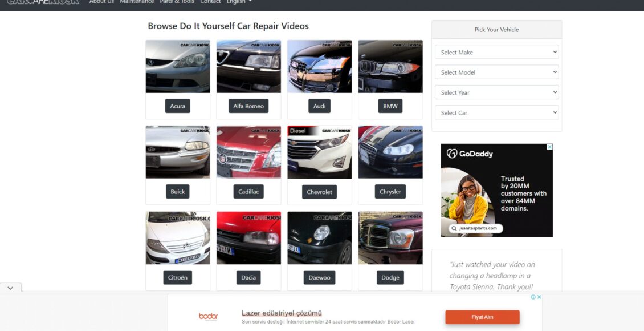This screenshot has height=331, width=644.
Task: Open the Select Make dropdown
Action: click(x=496, y=52)
